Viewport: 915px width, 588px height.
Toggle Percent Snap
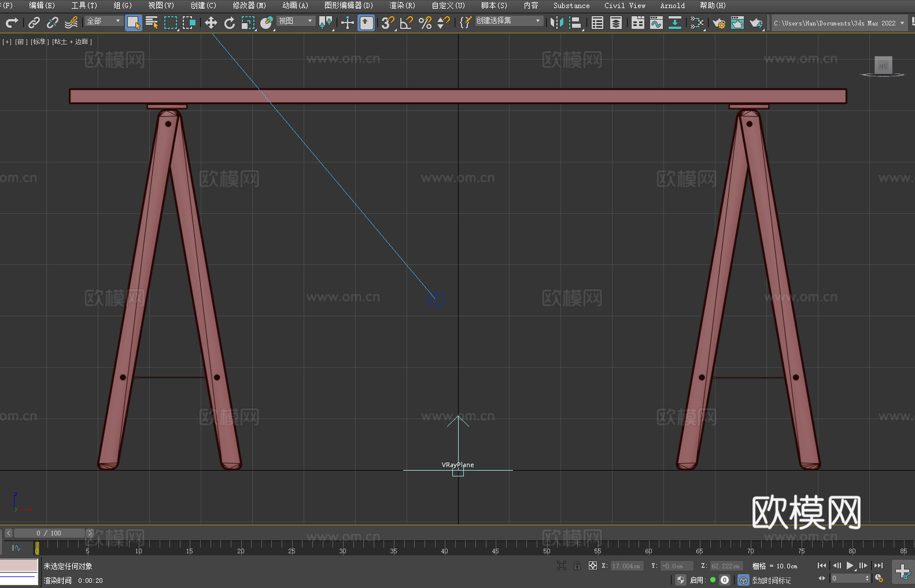425,23
